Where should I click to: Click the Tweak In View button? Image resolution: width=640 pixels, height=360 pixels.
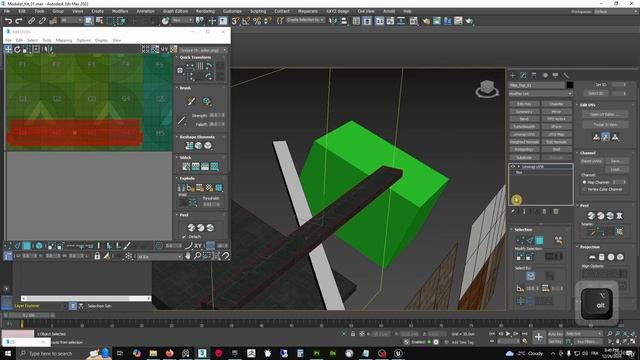[605, 124]
